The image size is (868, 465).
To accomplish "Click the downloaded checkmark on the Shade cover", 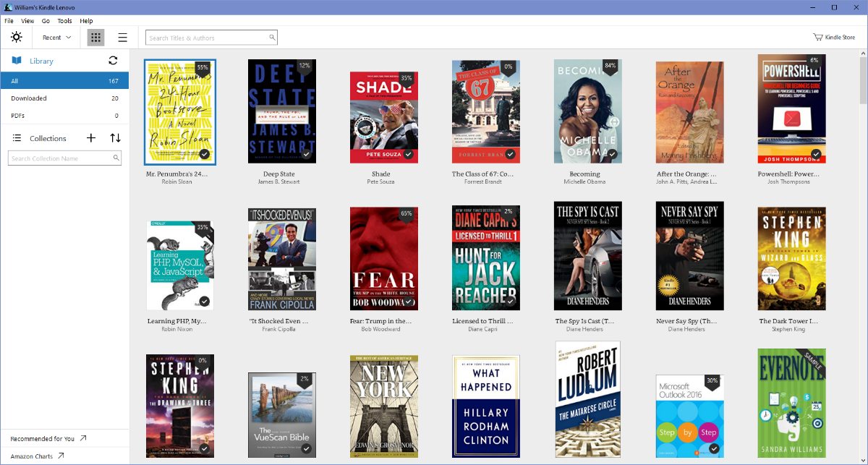I will (x=409, y=154).
